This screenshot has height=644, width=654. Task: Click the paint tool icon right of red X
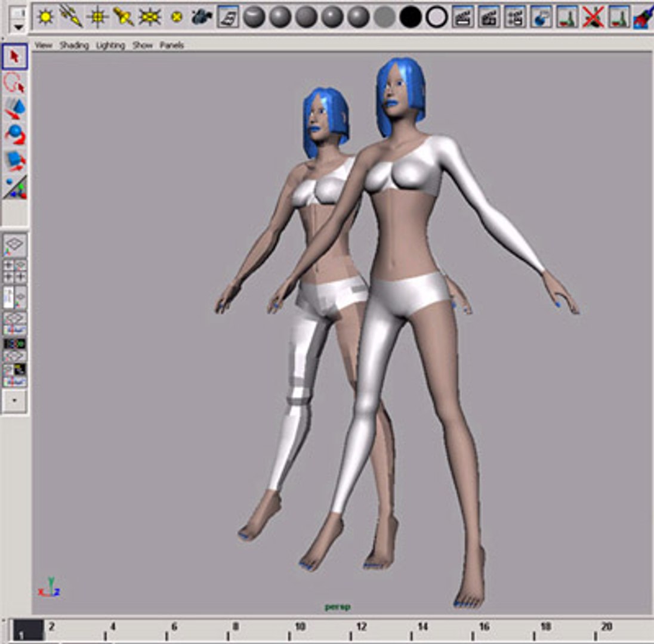click(x=619, y=17)
